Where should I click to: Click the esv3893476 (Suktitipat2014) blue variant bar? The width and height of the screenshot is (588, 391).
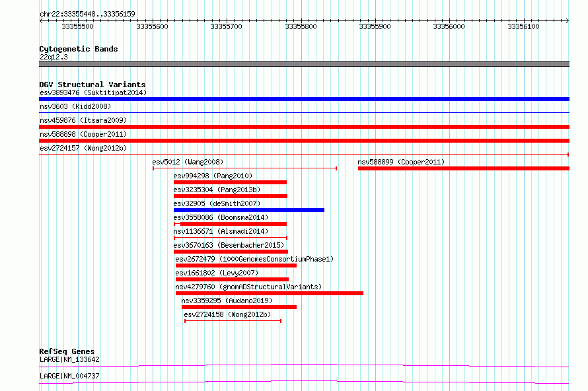304,99
